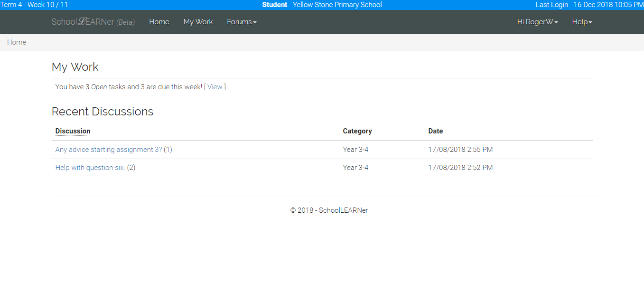Click the Category column header

[x=357, y=131]
